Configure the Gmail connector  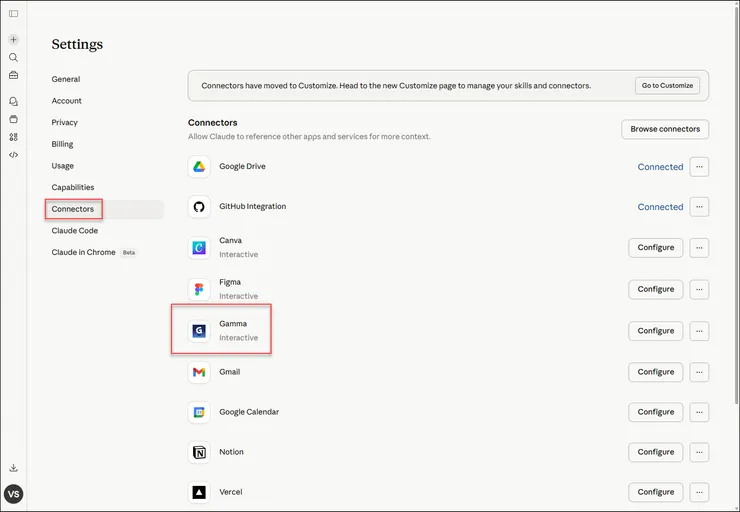pos(656,372)
